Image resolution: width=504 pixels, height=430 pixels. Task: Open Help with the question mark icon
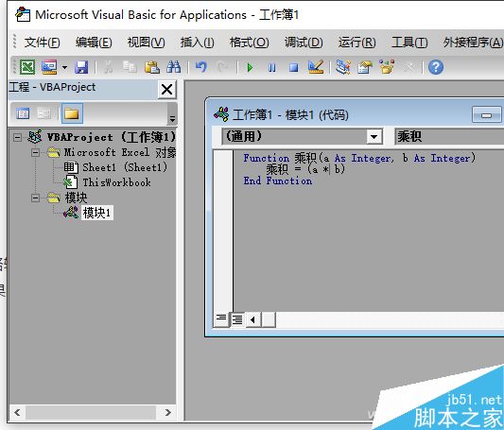(x=436, y=67)
